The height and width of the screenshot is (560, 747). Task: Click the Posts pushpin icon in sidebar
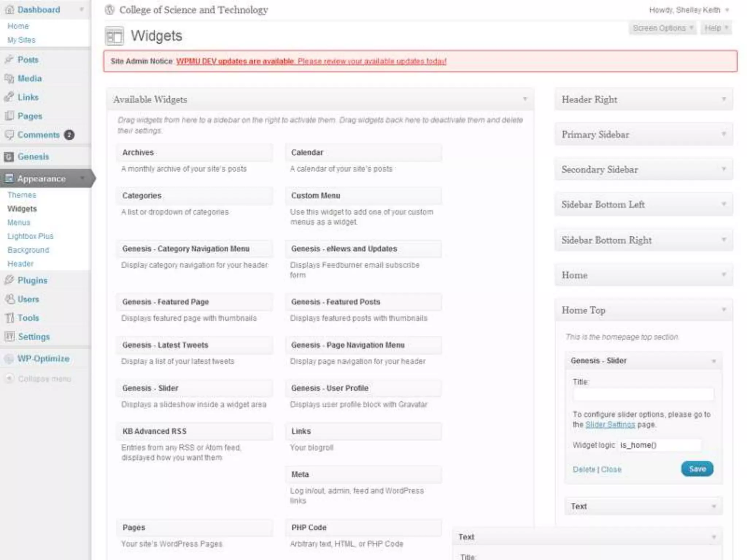click(x=9, y=59)
